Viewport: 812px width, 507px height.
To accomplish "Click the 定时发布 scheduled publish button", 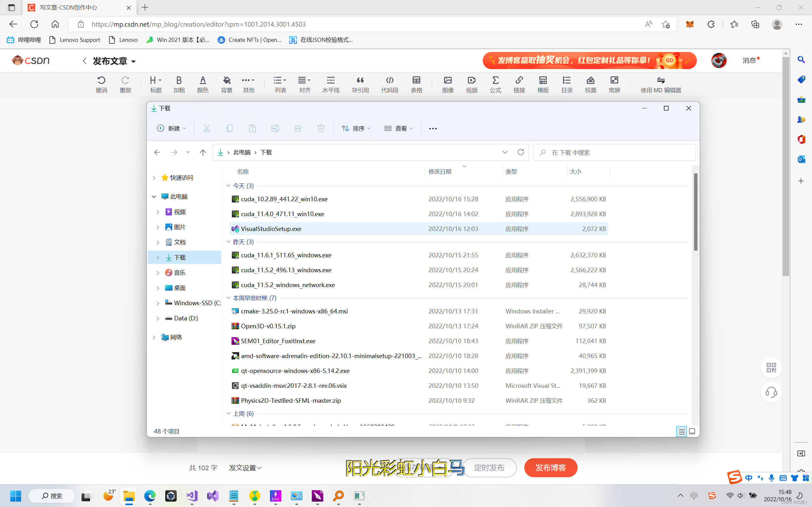I will click(x=489, y=467).
